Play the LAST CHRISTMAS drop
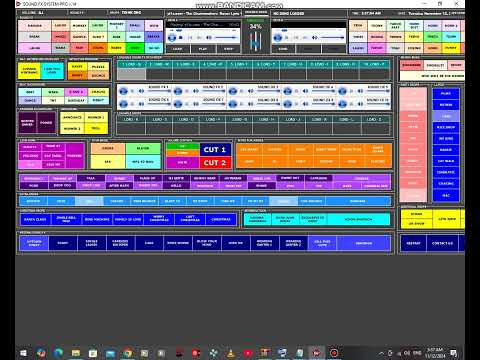This screenshot has height=360, width=480. [x=190, y=219]
